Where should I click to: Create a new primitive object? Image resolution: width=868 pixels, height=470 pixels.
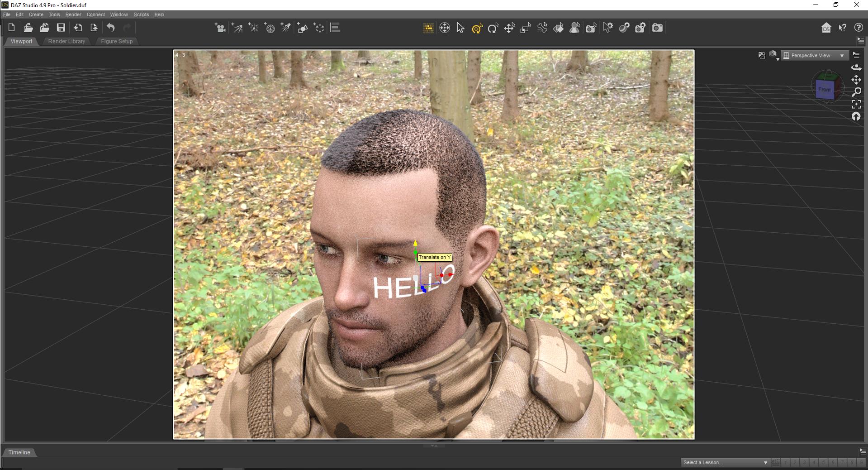tap(303, 28)
